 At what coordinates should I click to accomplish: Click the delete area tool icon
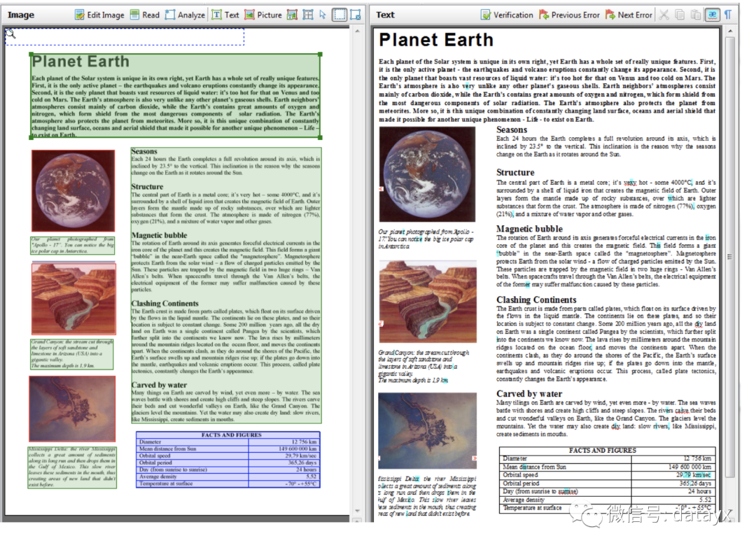356,15
